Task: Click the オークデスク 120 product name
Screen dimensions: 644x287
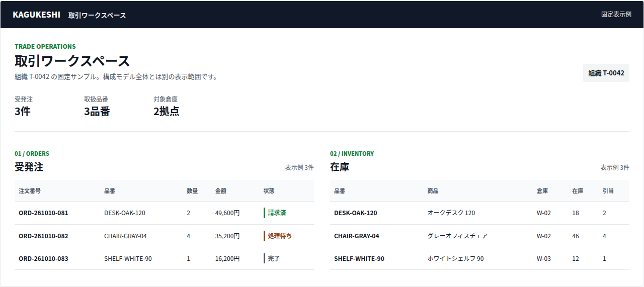Action: (451, 213)
